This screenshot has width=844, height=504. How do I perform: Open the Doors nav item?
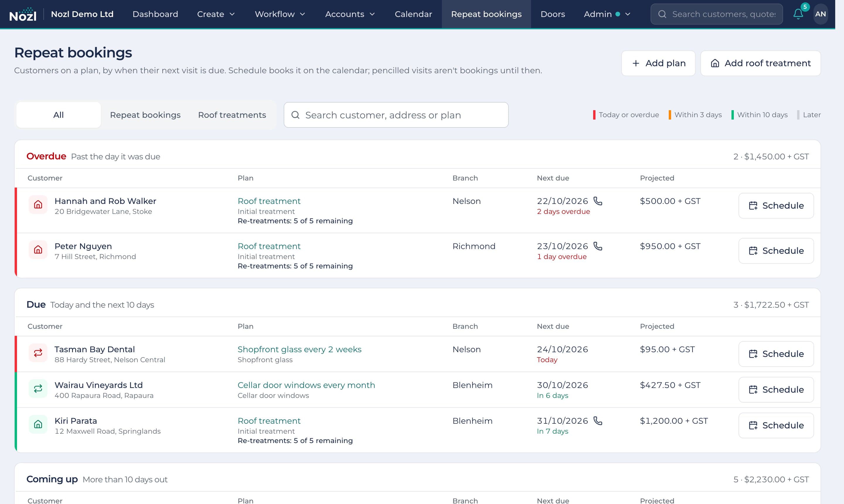[553, 14]
